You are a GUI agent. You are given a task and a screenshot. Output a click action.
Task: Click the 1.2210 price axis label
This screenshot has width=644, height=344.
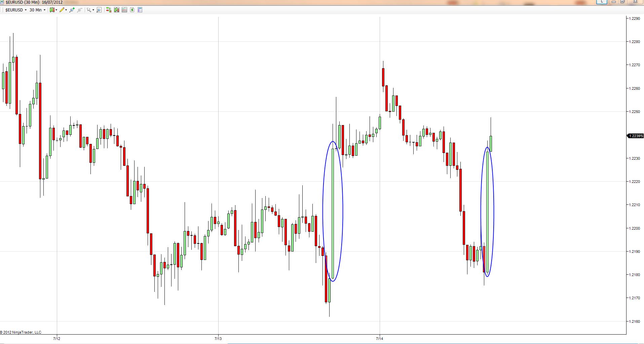pyautogui.click(x=634, y=205)
